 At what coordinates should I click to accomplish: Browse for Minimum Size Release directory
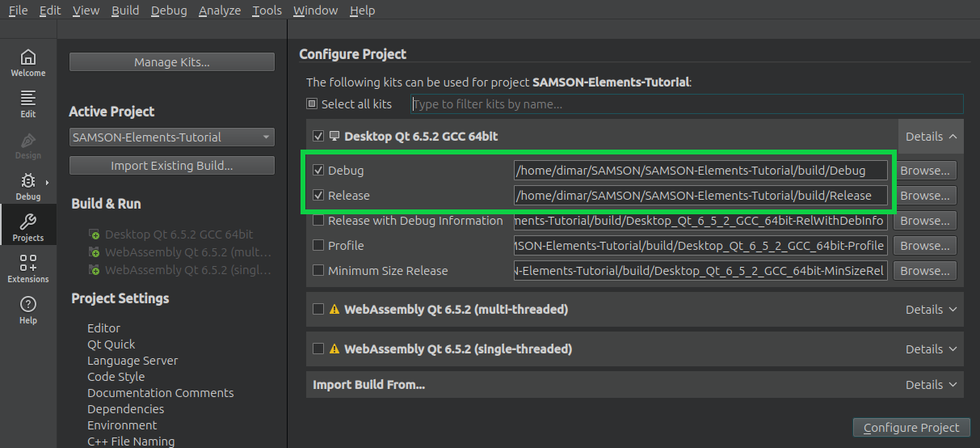click(925, 271)
